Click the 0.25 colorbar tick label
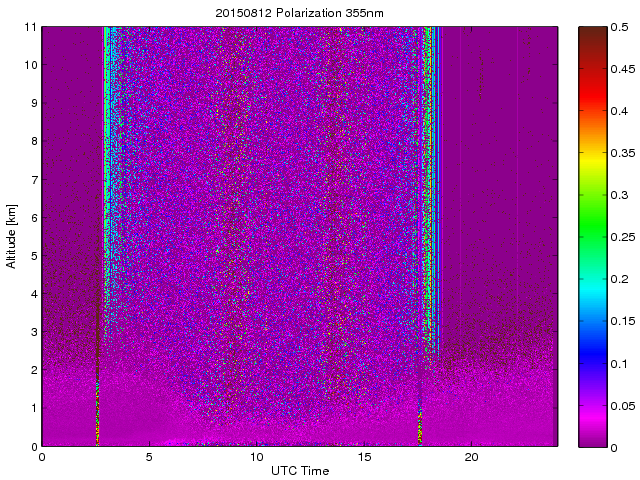The image size is (640, 480). [x=622, y=237]
